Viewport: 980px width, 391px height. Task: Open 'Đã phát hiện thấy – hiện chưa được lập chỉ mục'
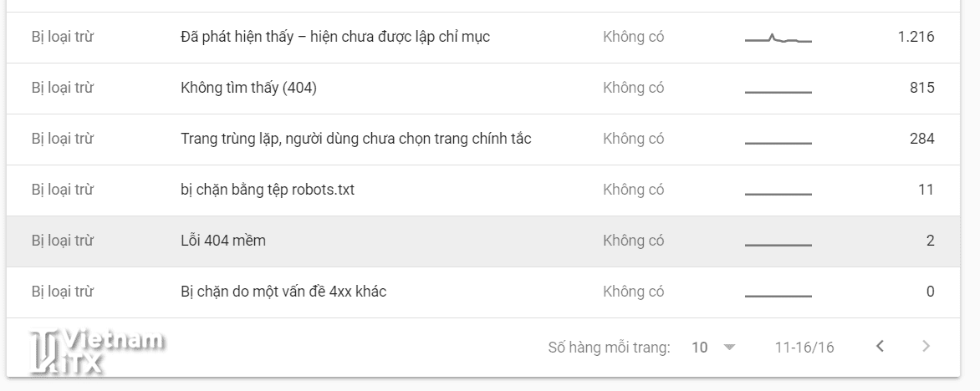334,37
